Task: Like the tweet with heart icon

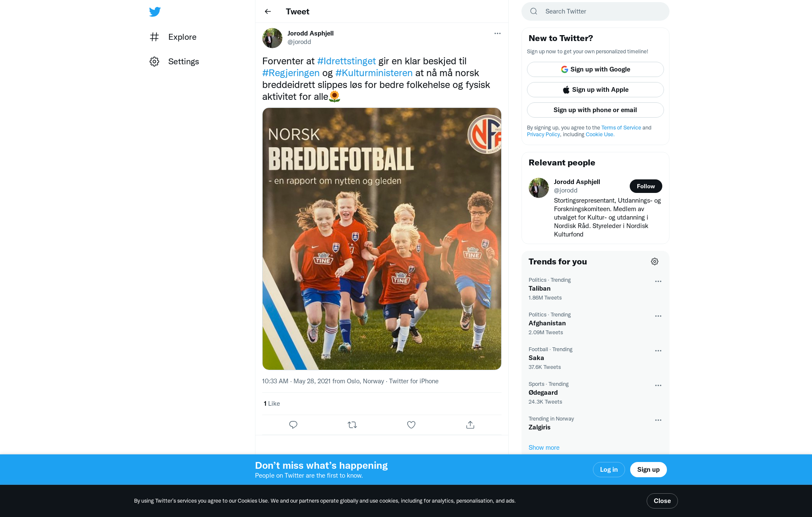Action: click(411, 425)
